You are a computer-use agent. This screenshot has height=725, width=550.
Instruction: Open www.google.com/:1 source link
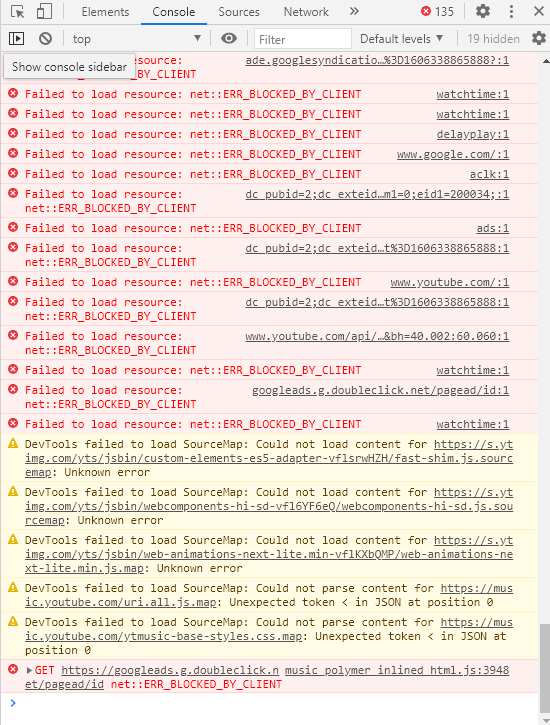click(x=453, y=154)
